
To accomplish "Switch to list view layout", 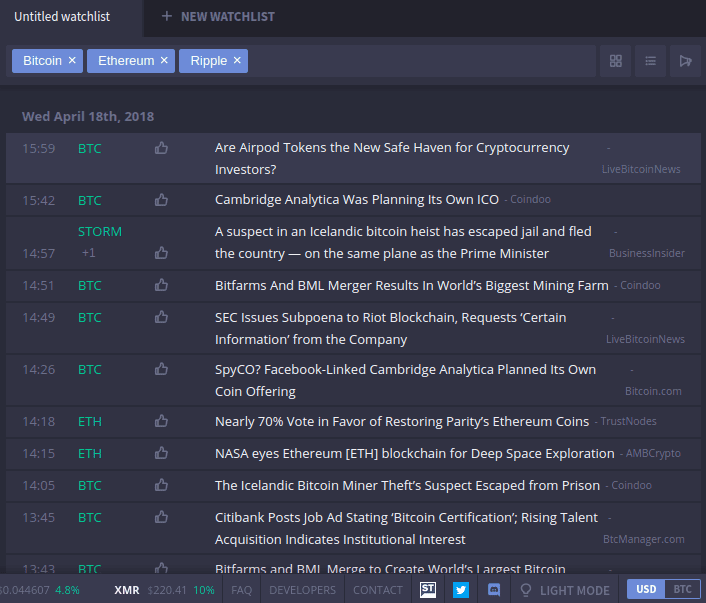I will click(651, 61).
